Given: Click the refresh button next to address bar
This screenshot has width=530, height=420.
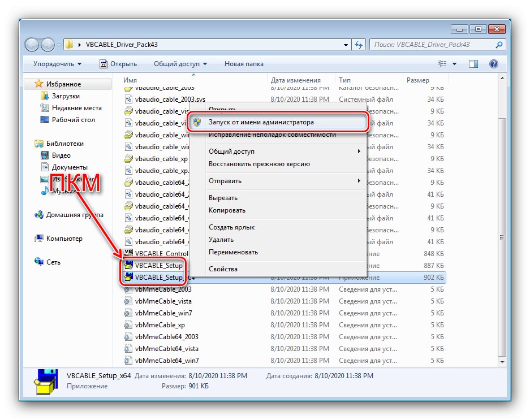Looking at the screenshot, I should click(x=359, y=45).
